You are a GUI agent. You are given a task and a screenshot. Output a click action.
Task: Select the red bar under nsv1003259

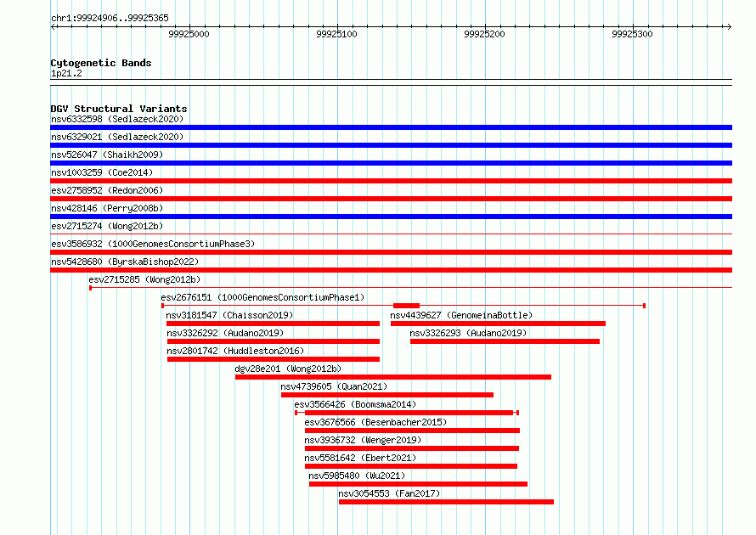point(391,181)
